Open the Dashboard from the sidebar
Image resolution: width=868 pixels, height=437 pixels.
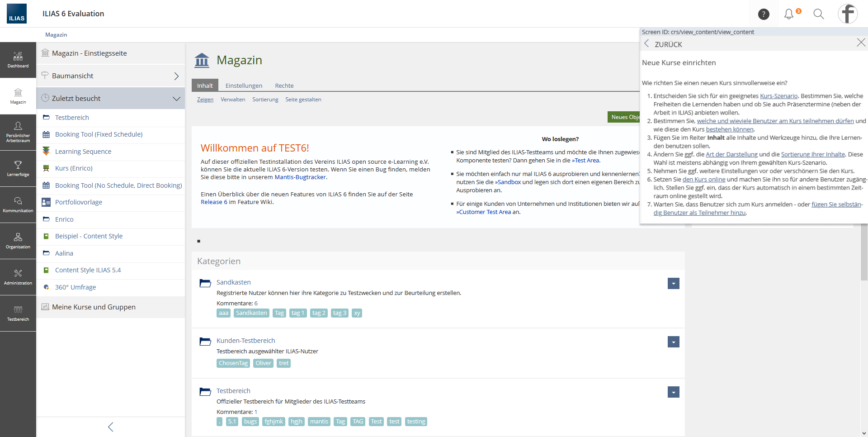[18, 60]
